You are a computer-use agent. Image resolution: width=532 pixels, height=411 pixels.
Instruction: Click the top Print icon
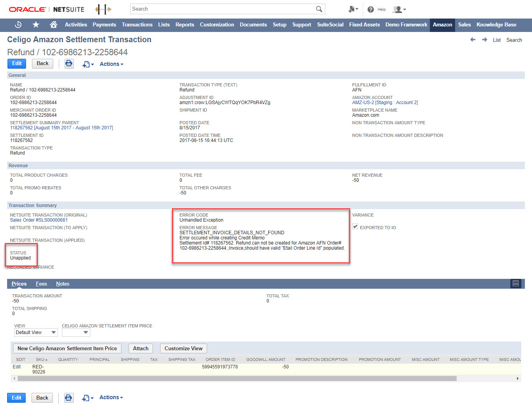(69, 64)
